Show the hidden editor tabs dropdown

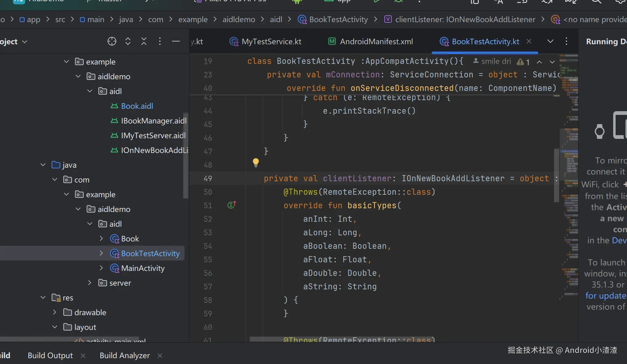[x=550, y=41]
